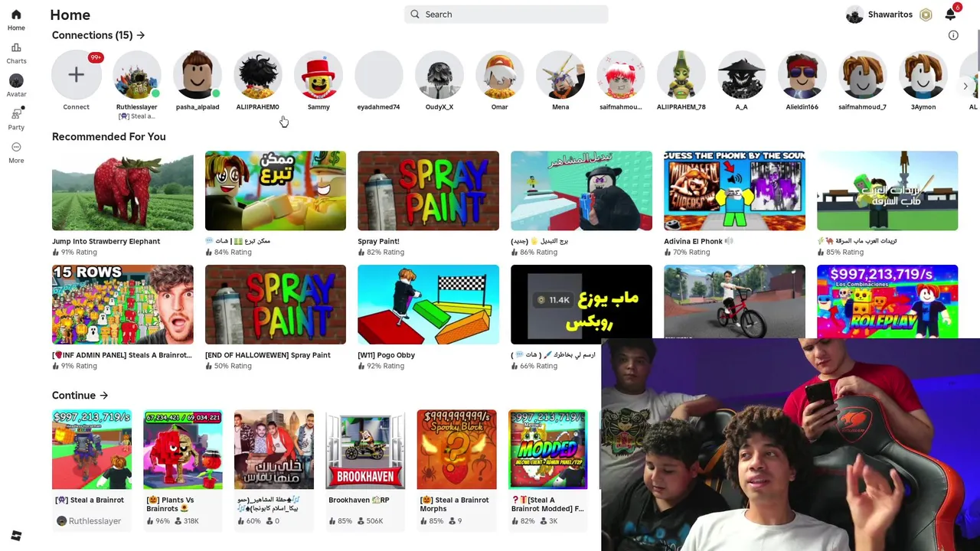Open Jump Into Strawberry Elephant game
980x551 pixels.
pos(122,191)
